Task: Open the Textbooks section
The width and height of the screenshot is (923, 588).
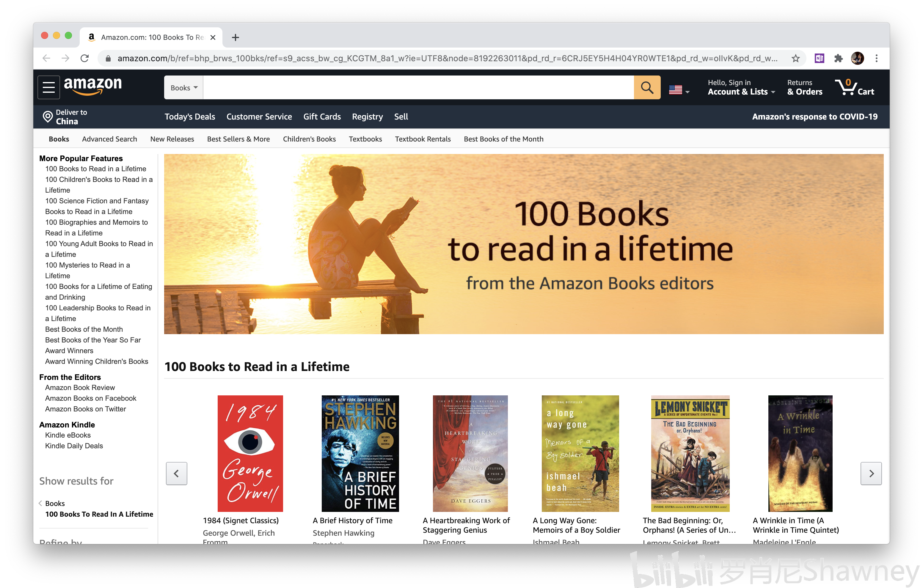Action: point(365,139)
